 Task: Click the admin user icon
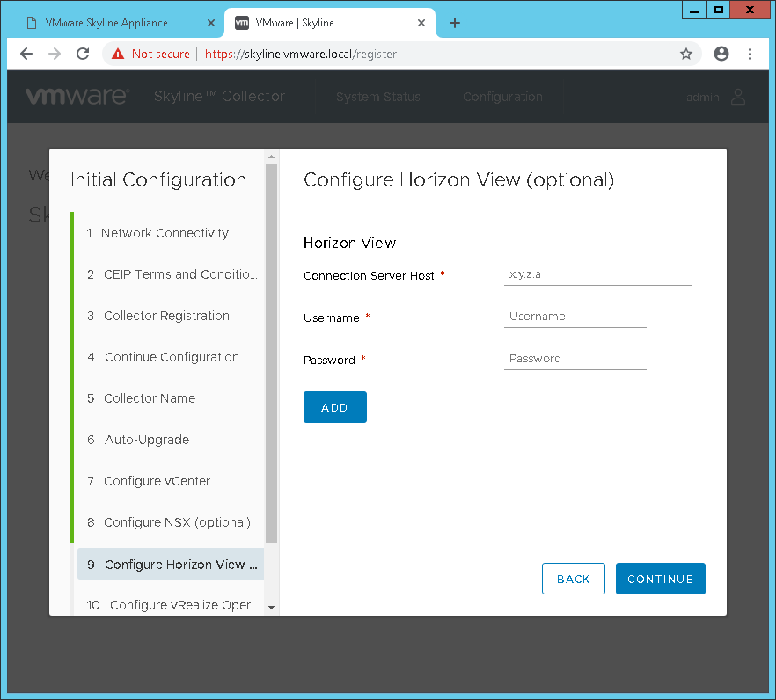click(738, 97)
